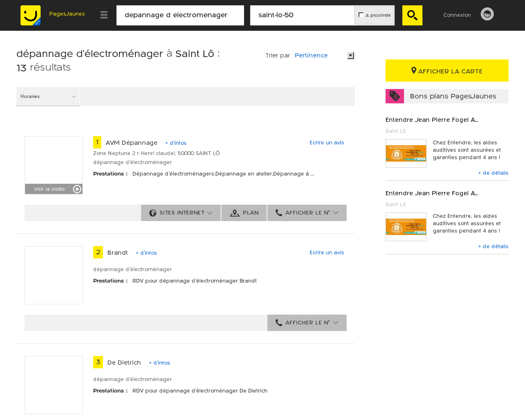Open the De Dietrich listing title

point(124,363)
